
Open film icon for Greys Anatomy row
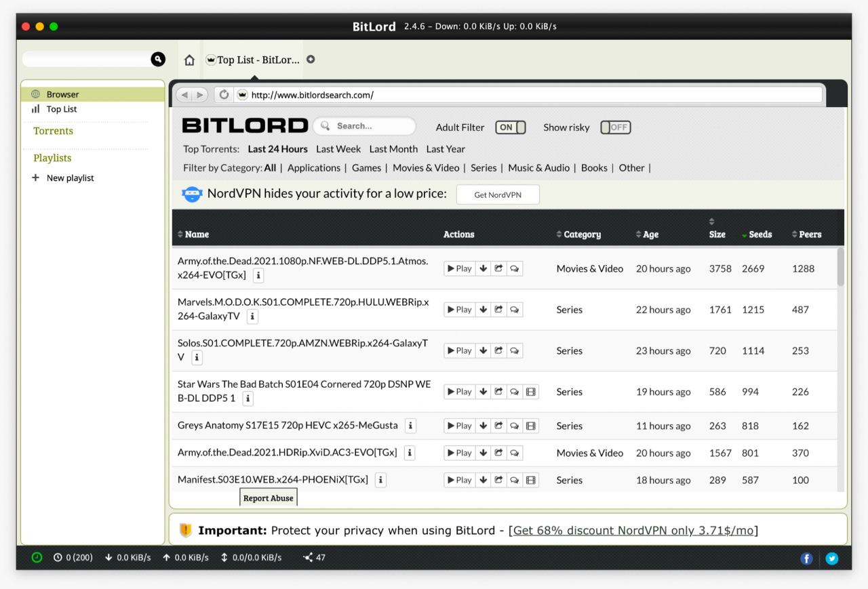click(531, 426)
